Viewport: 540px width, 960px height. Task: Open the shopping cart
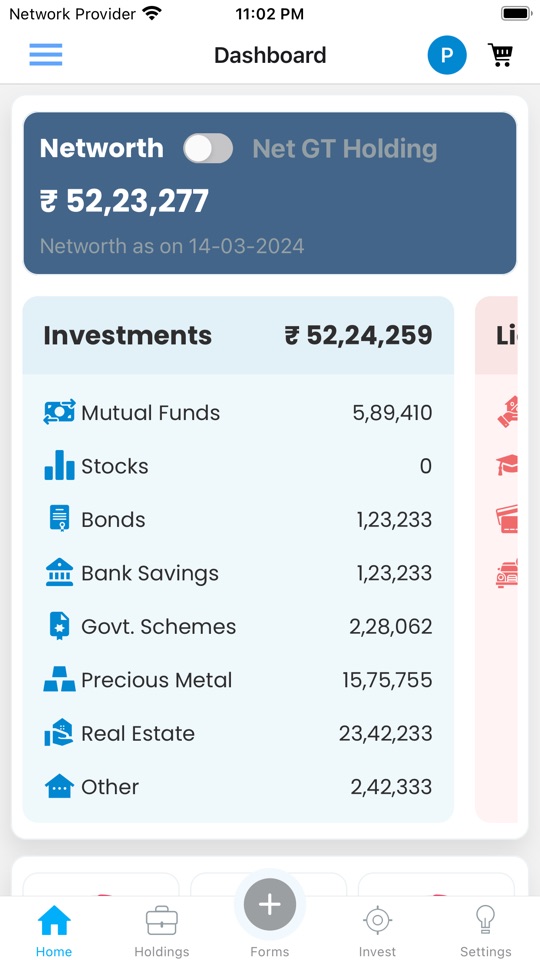coord(500,55)
